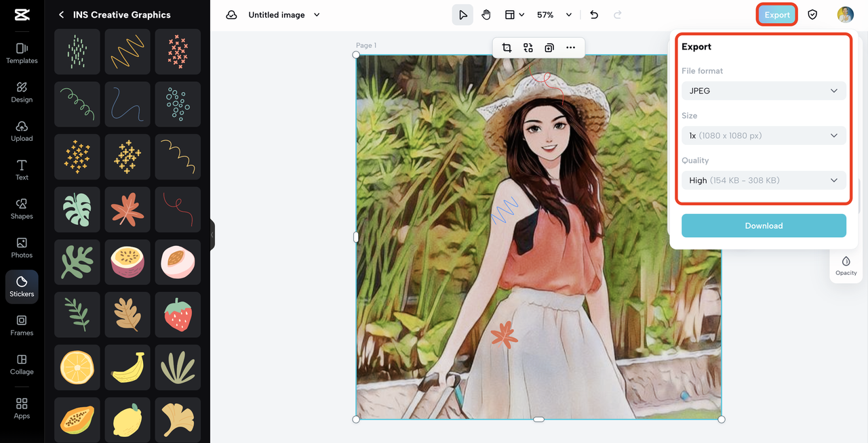
Task: Open the Text sidebar tab
Action: click(x=22, y=170)
